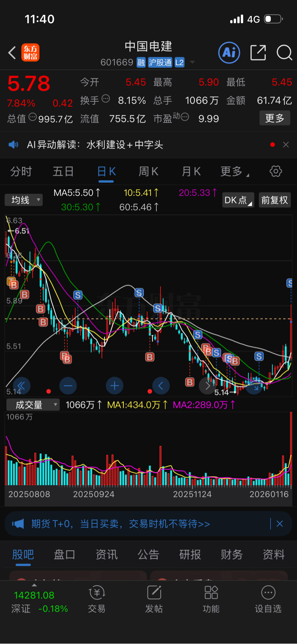Tap the 总值 info bubble icon

(32, 117)
